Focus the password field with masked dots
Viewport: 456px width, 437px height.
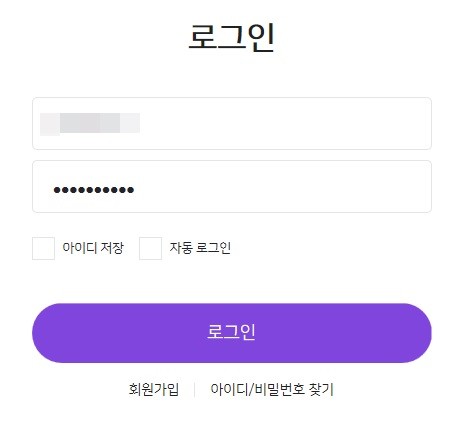click(x=232, y=186)
